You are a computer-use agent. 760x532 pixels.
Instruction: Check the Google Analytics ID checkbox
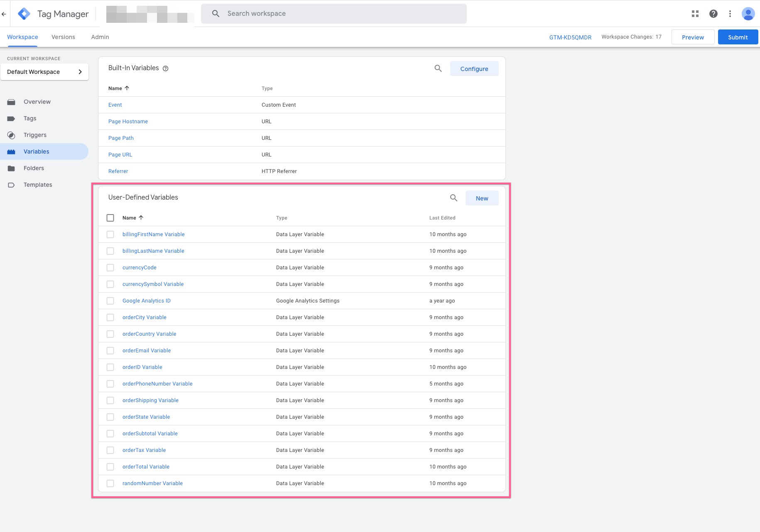(x=110, y=301)
